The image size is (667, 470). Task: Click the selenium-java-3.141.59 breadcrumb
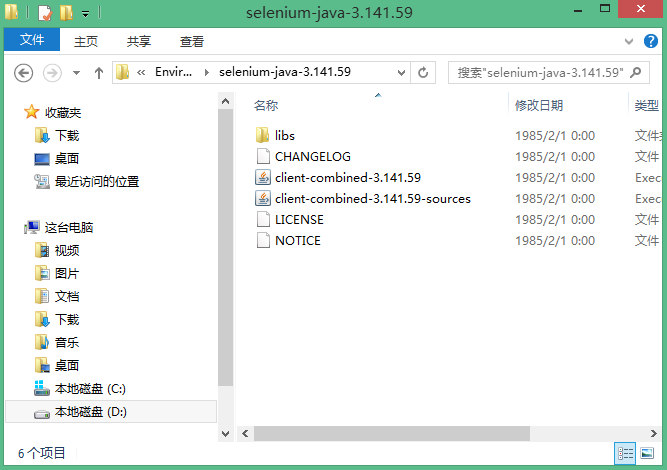(x=285, y=72)
